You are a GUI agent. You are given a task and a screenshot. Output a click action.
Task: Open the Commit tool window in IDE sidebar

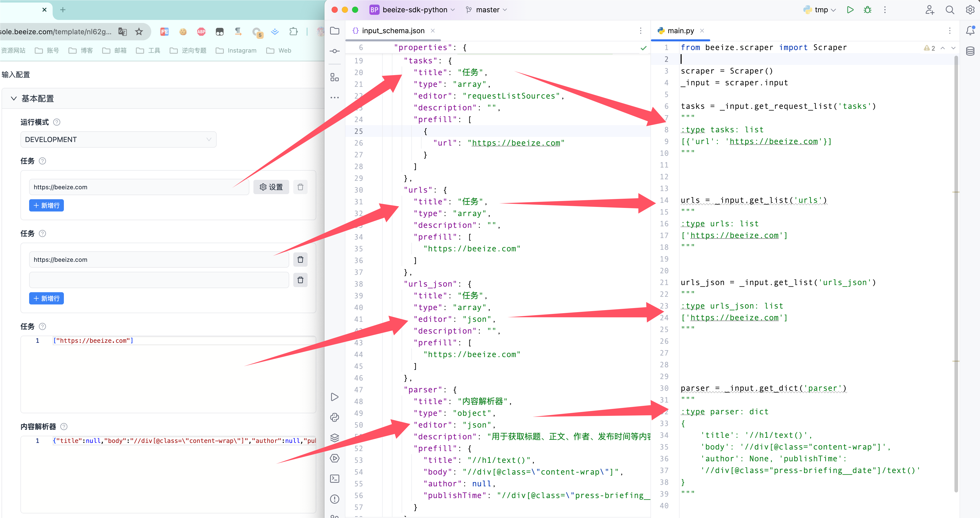(x=334, y=51)
